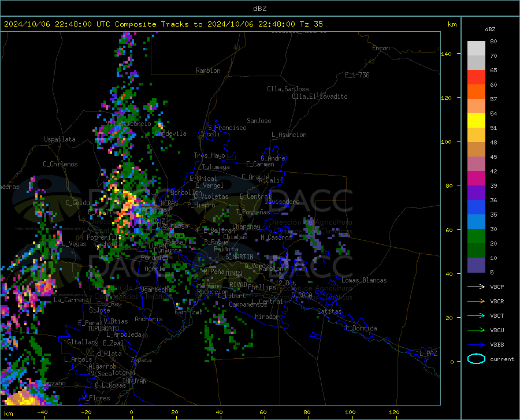520x420 pixels.
Task: Click the 'Anchoris' map label
Action: pos(148,319)
